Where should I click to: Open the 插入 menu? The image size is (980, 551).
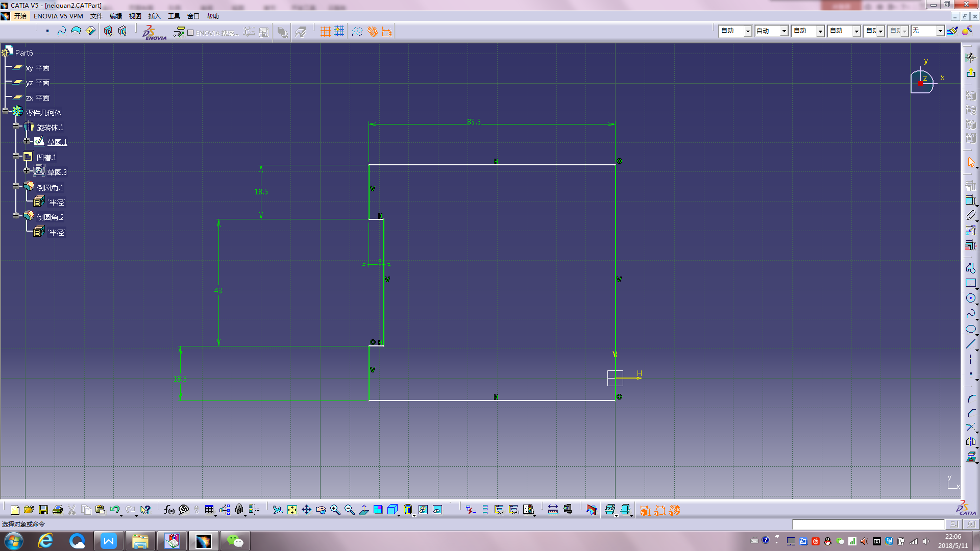click(154, 16)
